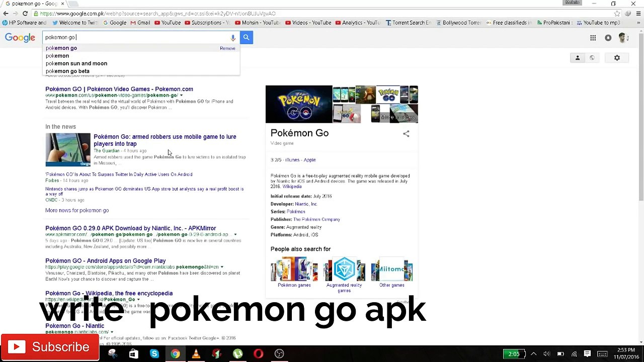The image size is (644, 362).
Task: Reload the current page
Action: point(25,14)
